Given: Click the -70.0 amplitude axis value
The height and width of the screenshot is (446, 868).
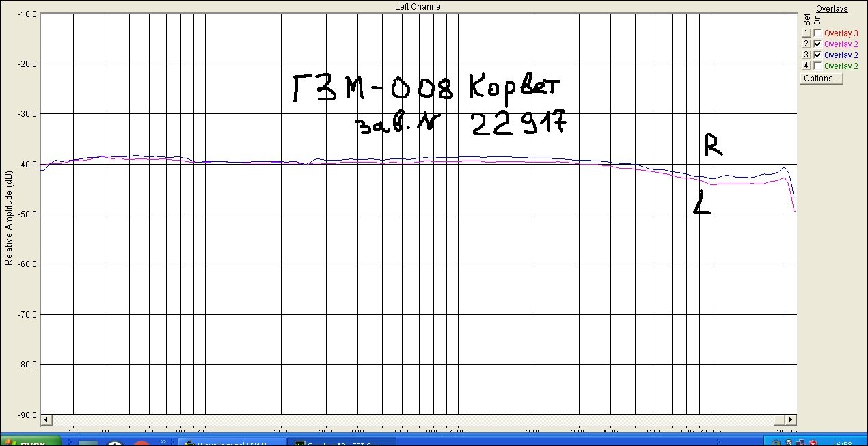Looking at the screenshot, I should (27, 314).
